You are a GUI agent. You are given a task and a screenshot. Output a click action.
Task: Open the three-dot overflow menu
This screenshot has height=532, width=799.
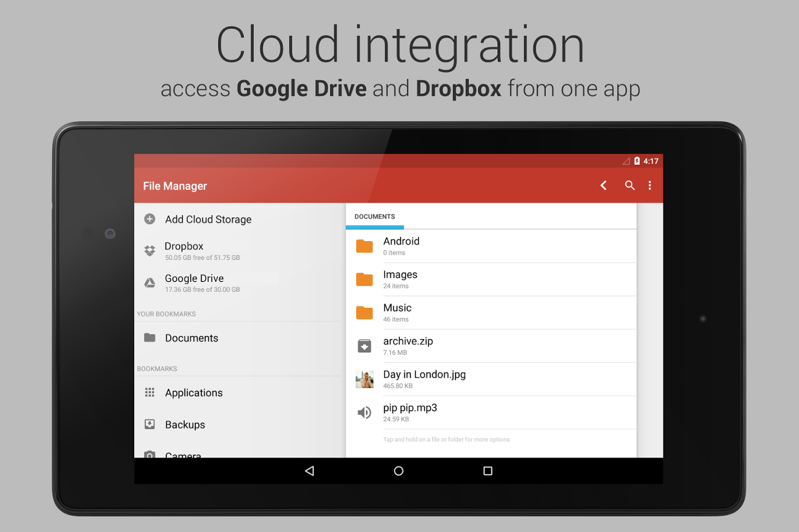point(650,186)
